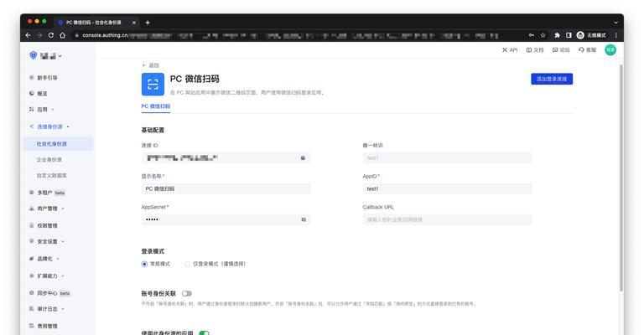
Task: Select 自定义数据库 sidebar item
Action: point(52,175)
